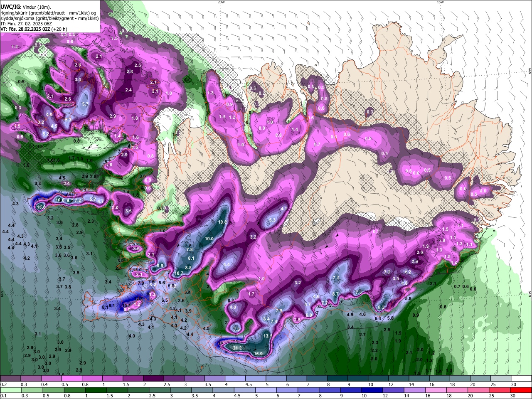
Task: Click the 'UWC/IG' title text
Action: pos(10,7)
